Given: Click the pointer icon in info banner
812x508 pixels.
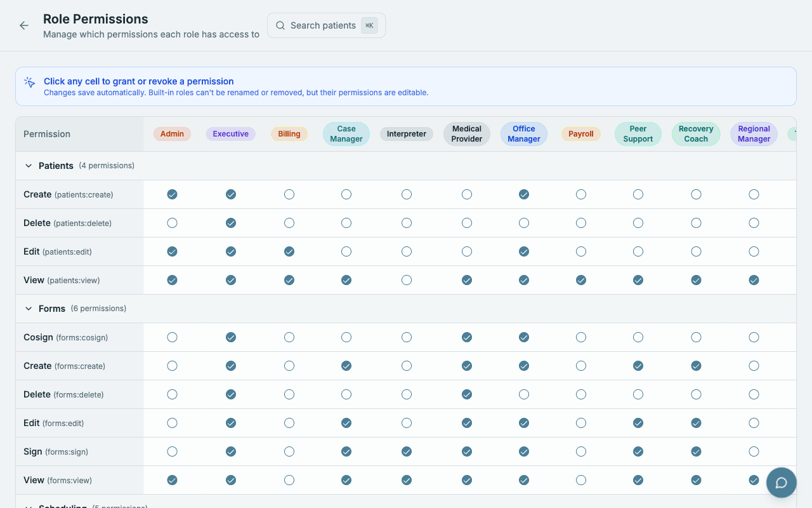Looking at the screenshot, I should point(29,82).
